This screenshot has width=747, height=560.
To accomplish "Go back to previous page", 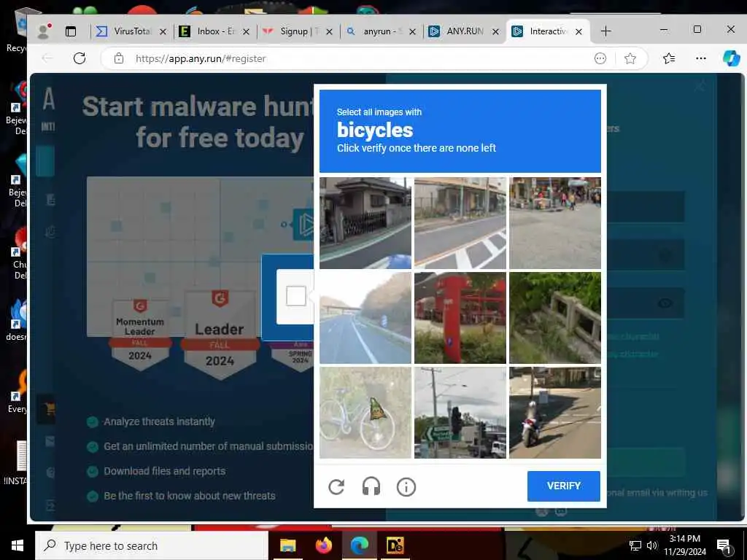I will 47,58.
